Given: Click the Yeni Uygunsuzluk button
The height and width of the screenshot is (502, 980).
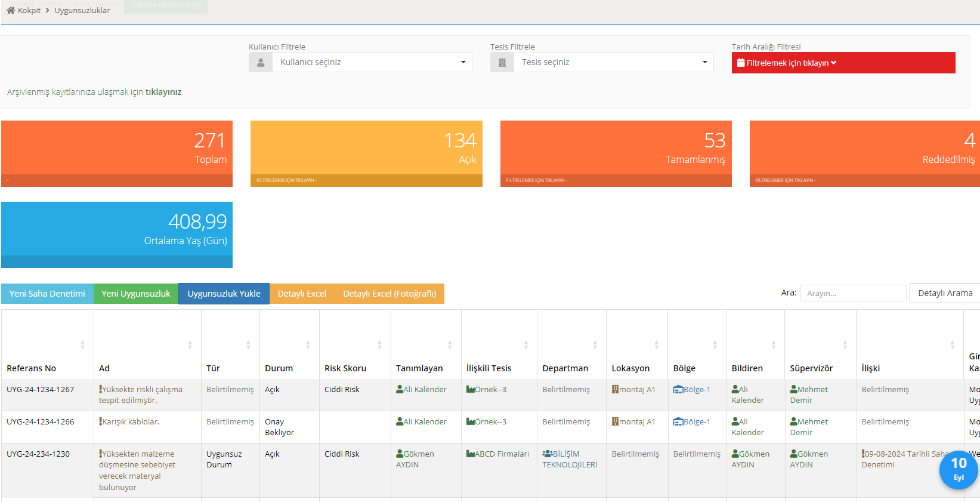Looking at the screenshot, I should 136,294.
